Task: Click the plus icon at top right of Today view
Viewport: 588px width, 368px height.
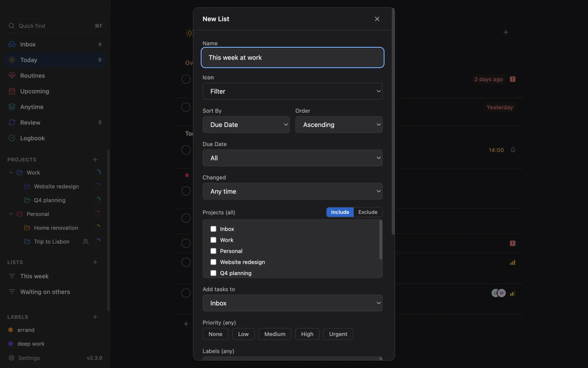Action: click(506, 32)
